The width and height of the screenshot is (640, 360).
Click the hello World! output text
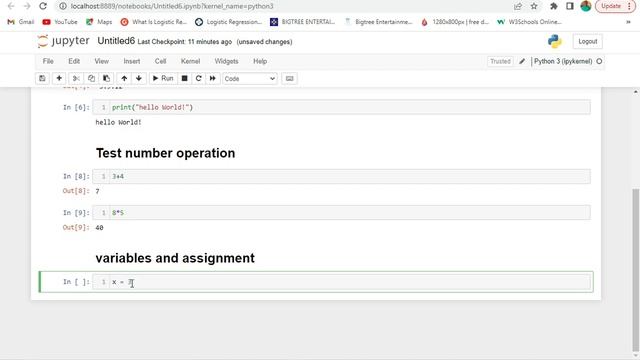coord(118,122)
